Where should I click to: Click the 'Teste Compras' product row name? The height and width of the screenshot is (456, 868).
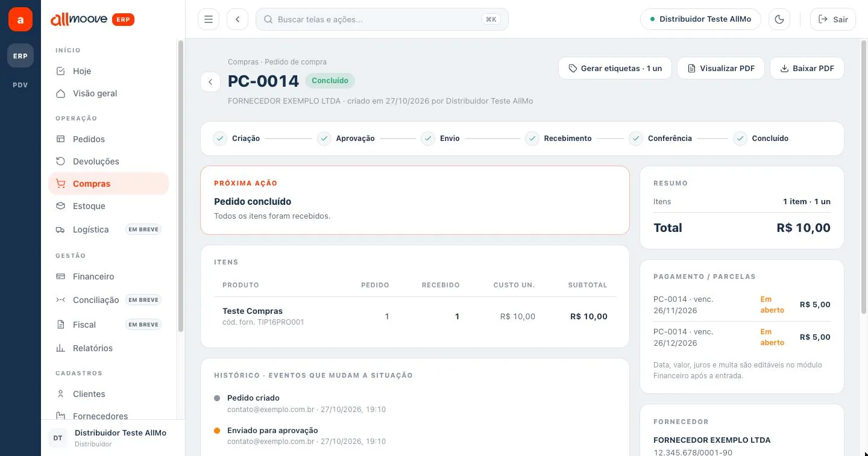pyautogui.click(x=253, y=311)
